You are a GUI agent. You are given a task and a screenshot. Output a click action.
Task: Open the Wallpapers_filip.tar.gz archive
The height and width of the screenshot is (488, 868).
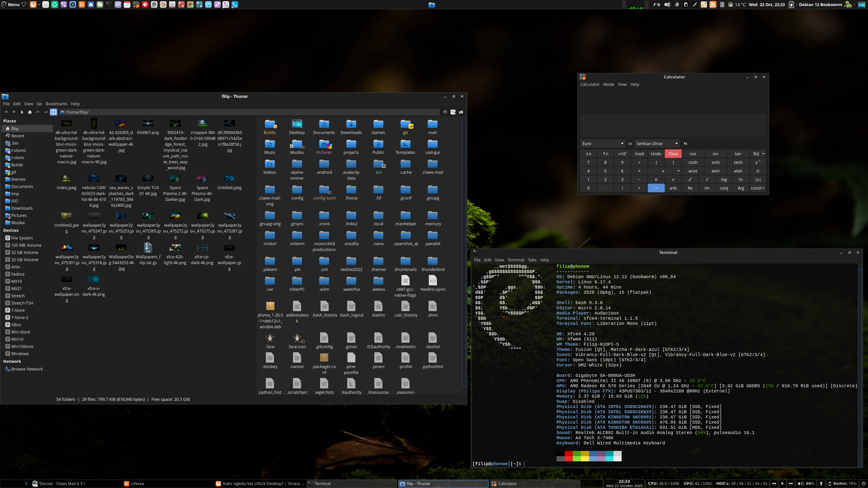(148, 248)
